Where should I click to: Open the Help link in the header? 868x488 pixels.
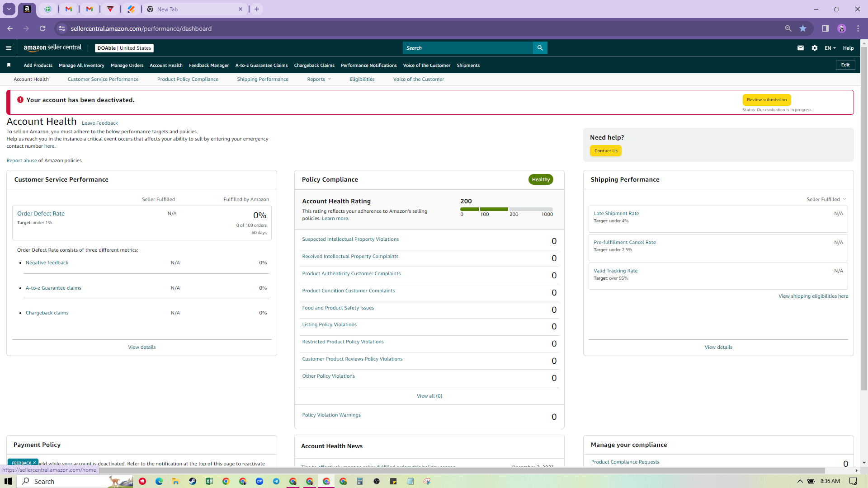pyautogui.click(x=848, y=48)
